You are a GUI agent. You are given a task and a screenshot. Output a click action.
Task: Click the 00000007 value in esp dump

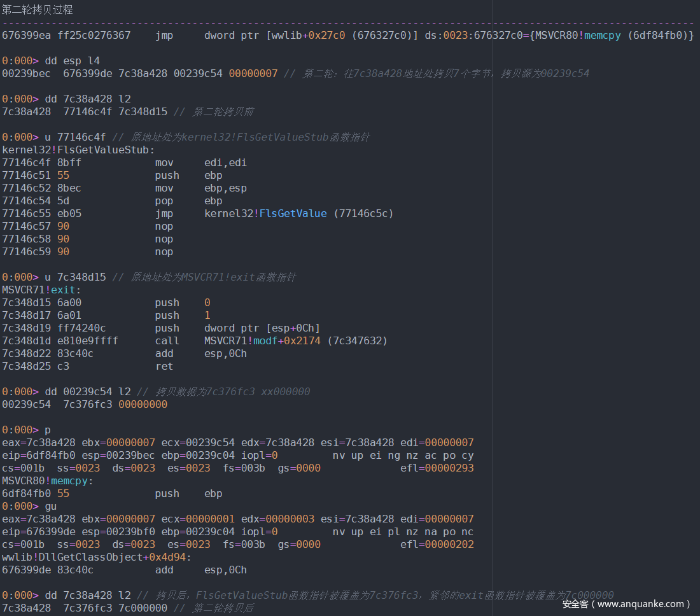tap(253, 74)
